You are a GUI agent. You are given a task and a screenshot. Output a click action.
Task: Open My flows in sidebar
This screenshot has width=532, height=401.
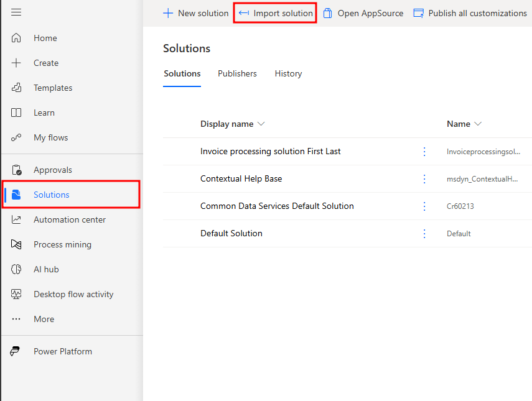tap(50, 137)
